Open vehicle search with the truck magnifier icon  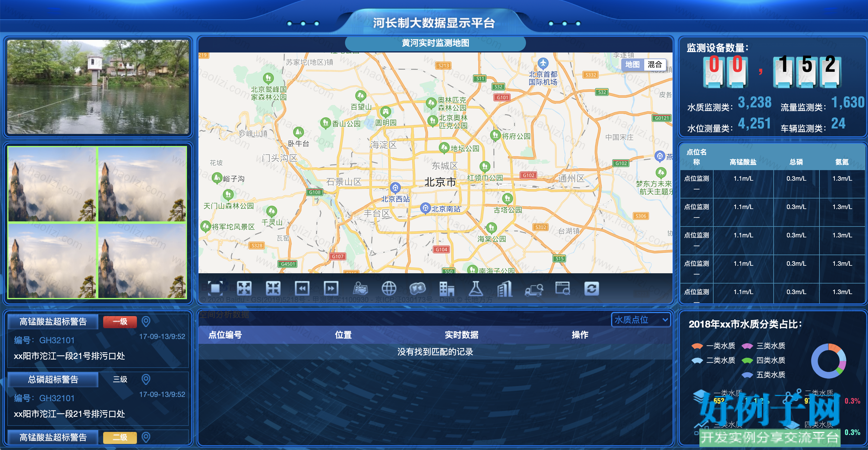coord(534,289)
